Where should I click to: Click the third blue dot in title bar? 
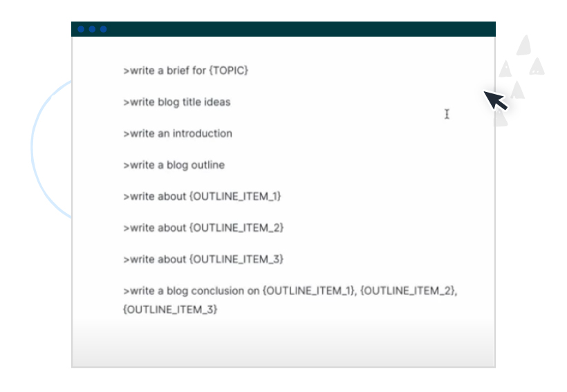point(103,29)
